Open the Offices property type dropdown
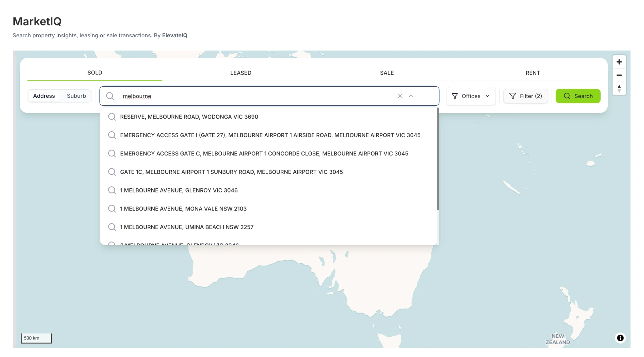Viewport: 644px width, 357px height. (471, 96)
